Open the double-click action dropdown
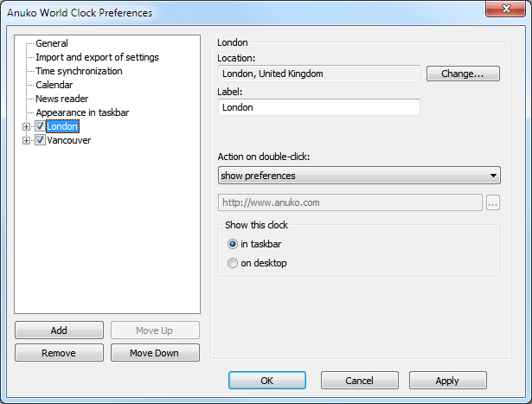This screenshot has height=404, width=532. pyautogui.click(x=359, y=176)
